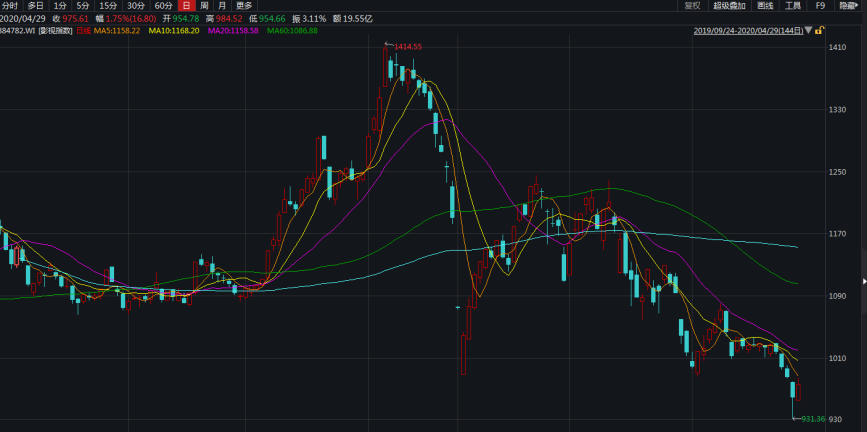Image resolution: width=867 pixels, height=432 pixels.
Task: Select the 5分 period tab
Action: (x=83, y=6)
